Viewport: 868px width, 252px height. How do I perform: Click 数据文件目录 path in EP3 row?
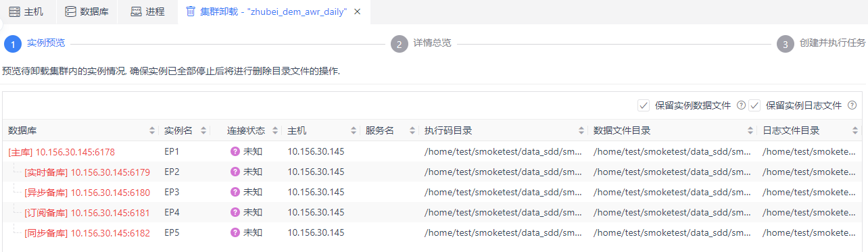coord(673,192)
